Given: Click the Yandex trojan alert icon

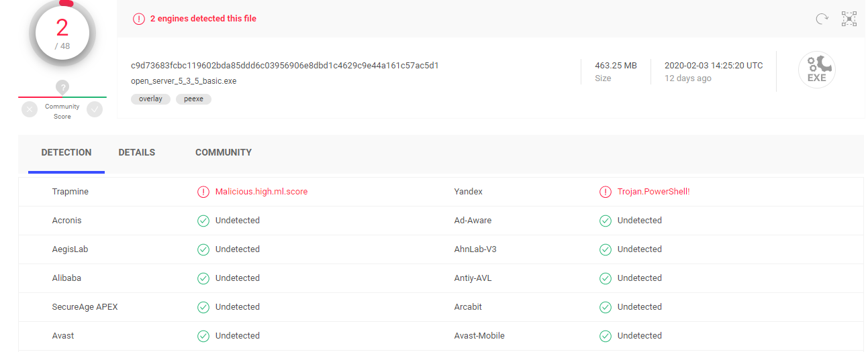Looking at the screenshot, I should [605, 192].
